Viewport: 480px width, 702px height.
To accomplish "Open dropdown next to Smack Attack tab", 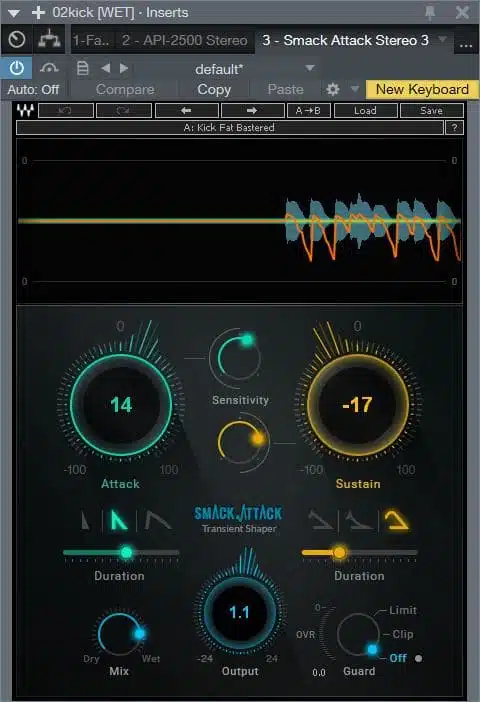I will coord(442,39).
